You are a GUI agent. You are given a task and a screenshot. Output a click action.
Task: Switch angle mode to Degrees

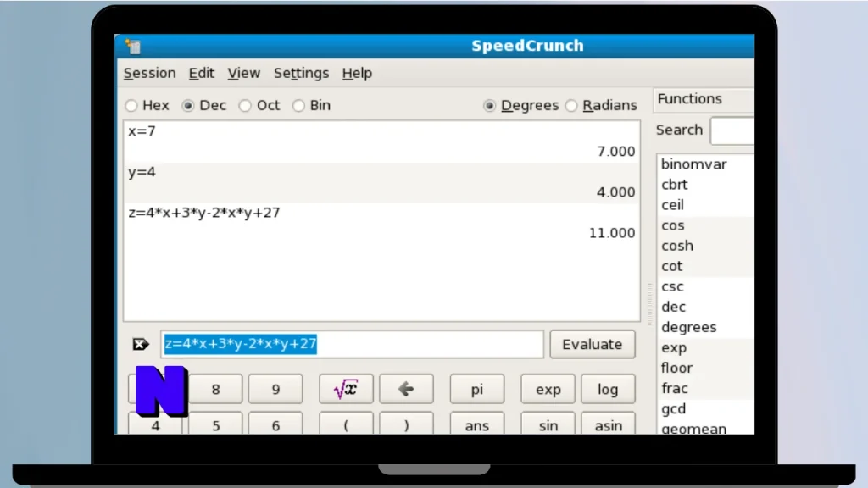(521, 105)
